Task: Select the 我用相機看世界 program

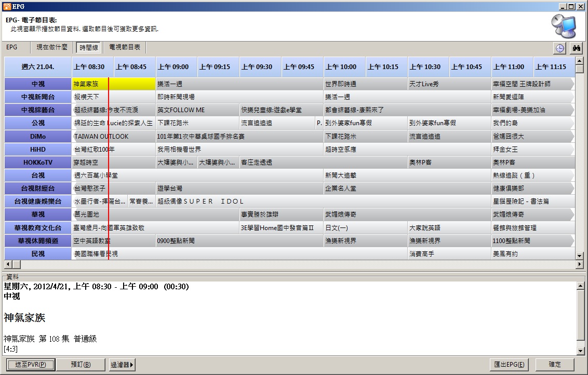Action: (x=240, y=149)
